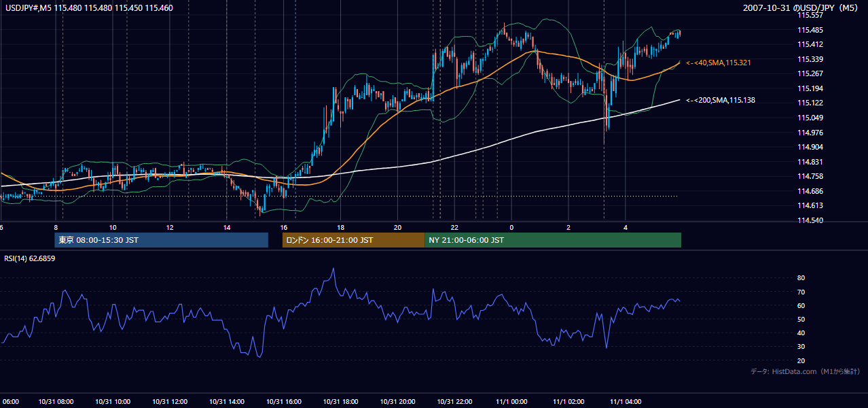Select the 40 SMA label 115.321
The image size is (868, 408).
coord(719,63)
